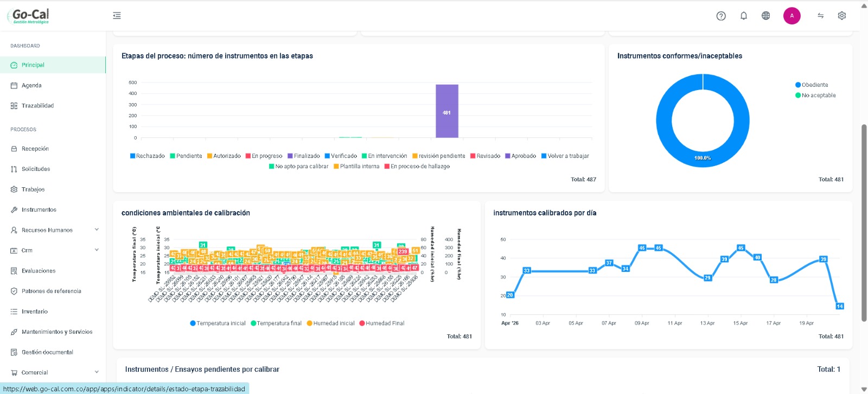Click the Aprobado legend color swatch

(508, 156)
